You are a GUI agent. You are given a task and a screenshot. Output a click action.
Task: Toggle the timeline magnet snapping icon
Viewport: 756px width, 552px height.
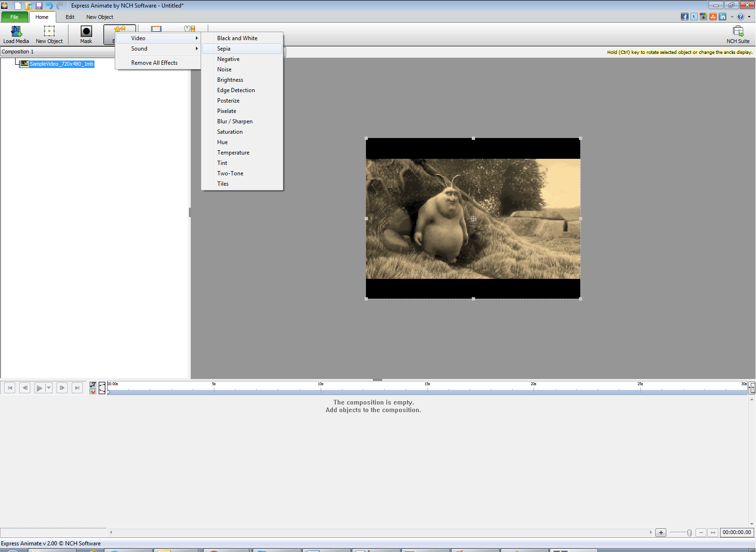[x=93, y=391]
